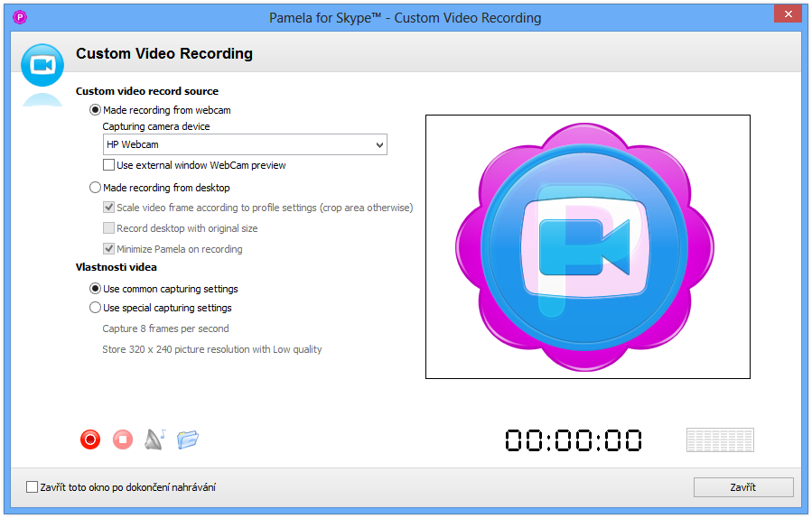
Task: Click the stop recording button
Action: pos(123,439)
